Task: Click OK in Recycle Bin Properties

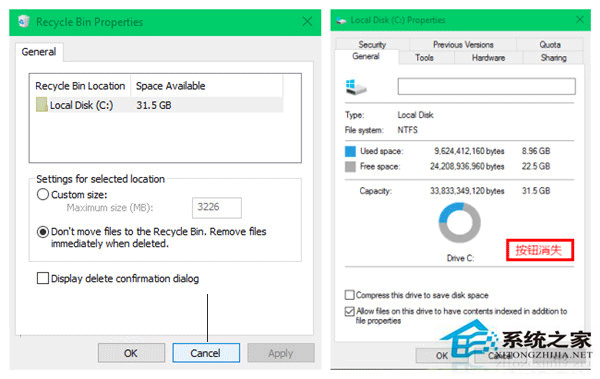Action: coord(131,353)
